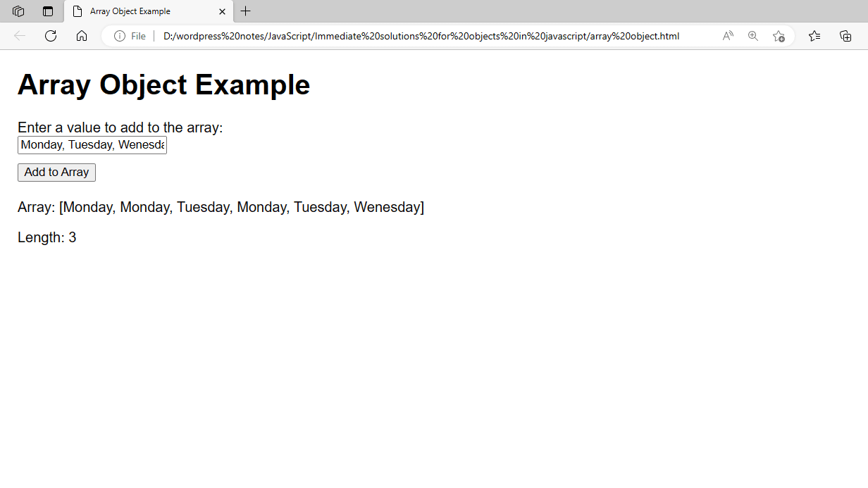Add this page to favorites star icon

(x=779, y=36)
